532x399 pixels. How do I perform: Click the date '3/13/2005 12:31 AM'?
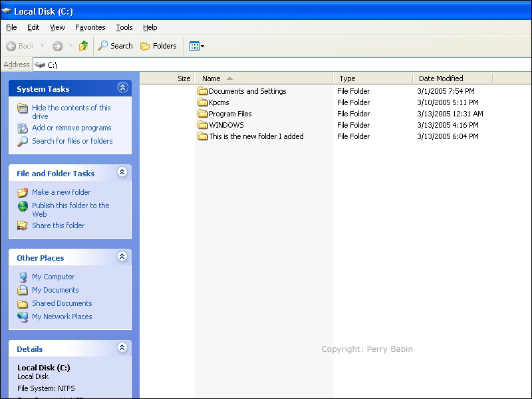click(x=450, y=114)
